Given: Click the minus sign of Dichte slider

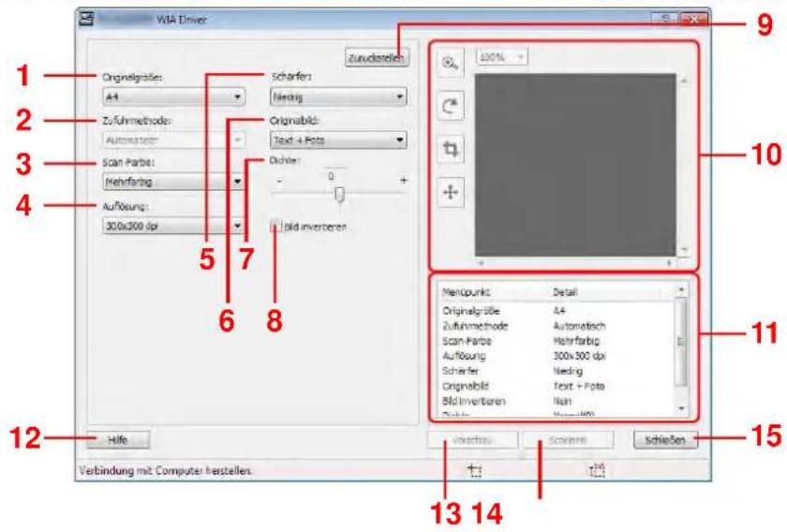Looking at the screenshot, I should 279,181.
